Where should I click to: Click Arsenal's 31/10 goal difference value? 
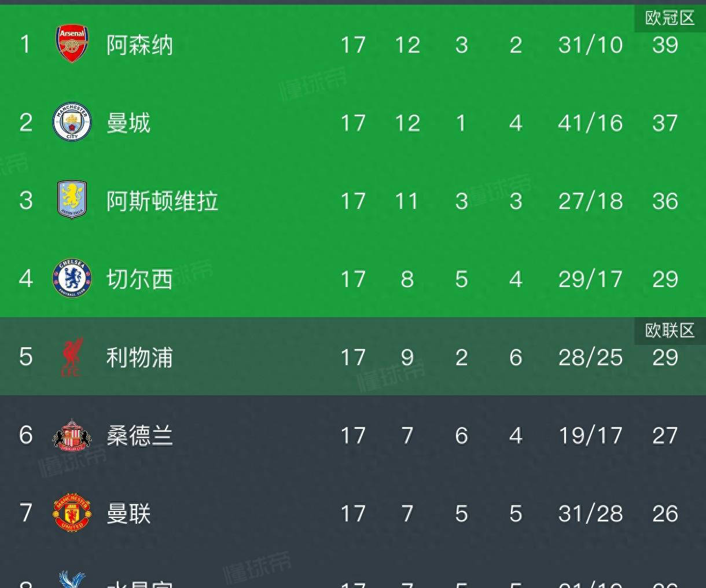(x=590, y=45)
